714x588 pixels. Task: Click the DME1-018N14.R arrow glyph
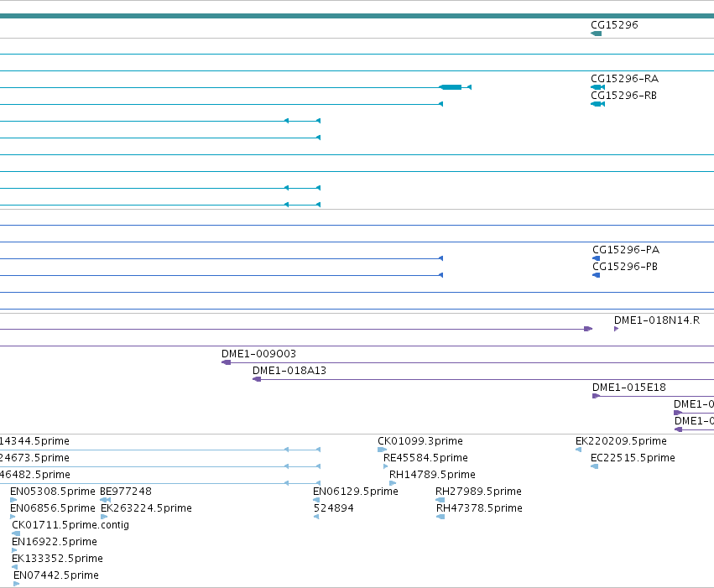(x=616, y=329)
